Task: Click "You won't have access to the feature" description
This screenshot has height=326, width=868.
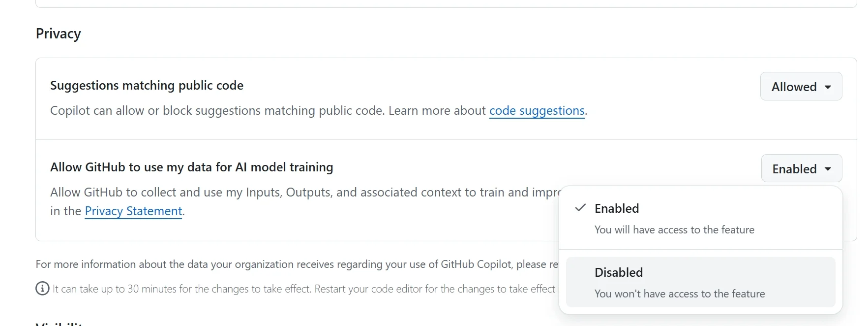Action: pos(679,293)
